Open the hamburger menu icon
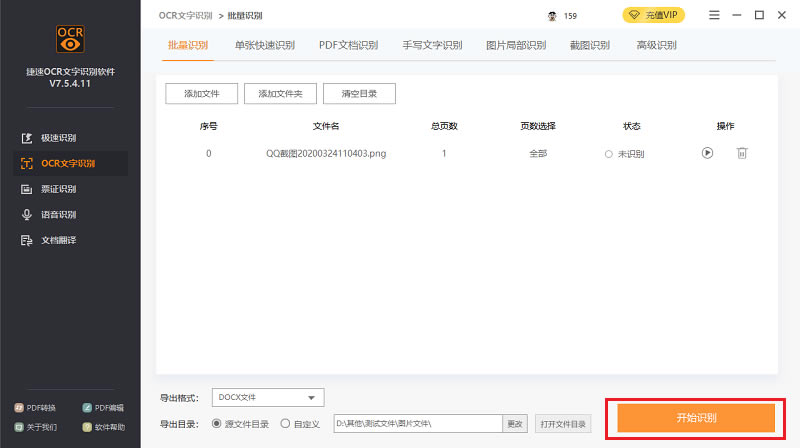This screenshot has width=800, height=448. point(714,15)
